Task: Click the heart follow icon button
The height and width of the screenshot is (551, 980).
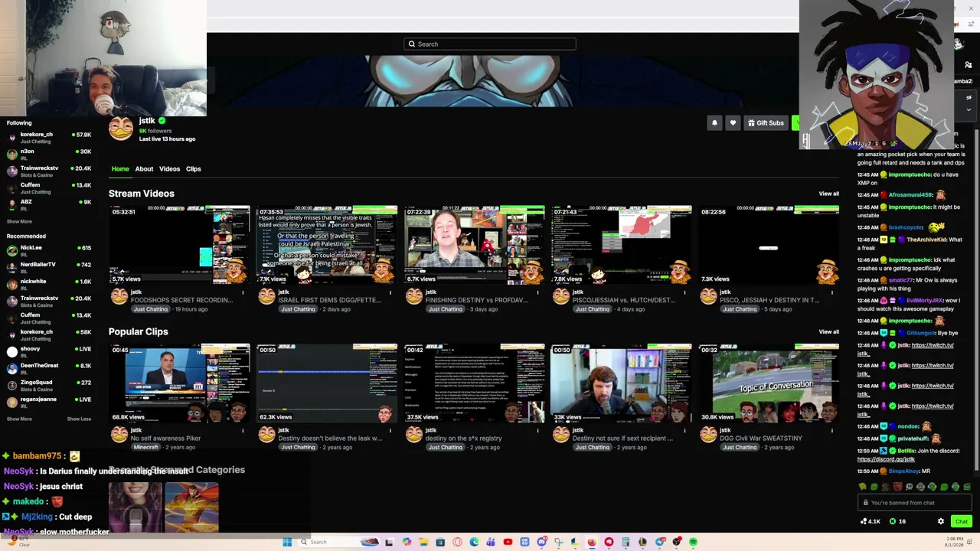Action: coord(733,122)
